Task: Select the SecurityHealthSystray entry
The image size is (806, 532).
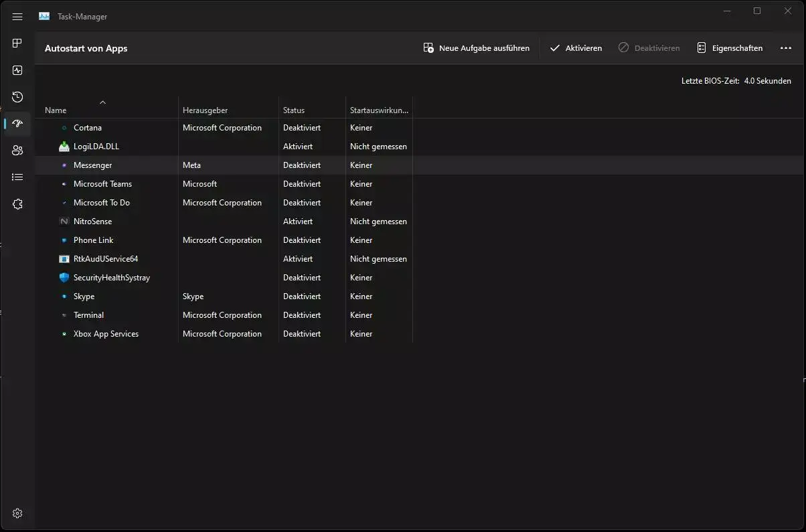Action: tap(112, 278)
